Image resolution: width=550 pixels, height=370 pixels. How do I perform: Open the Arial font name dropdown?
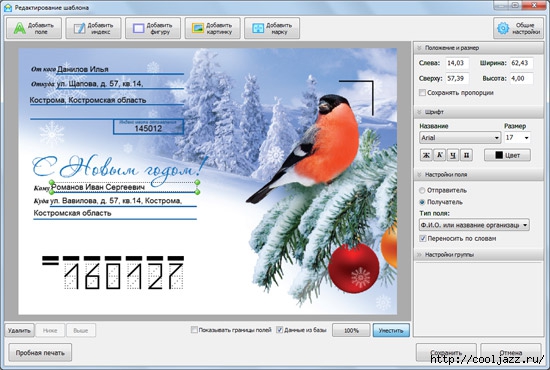[x=460, y=137]
